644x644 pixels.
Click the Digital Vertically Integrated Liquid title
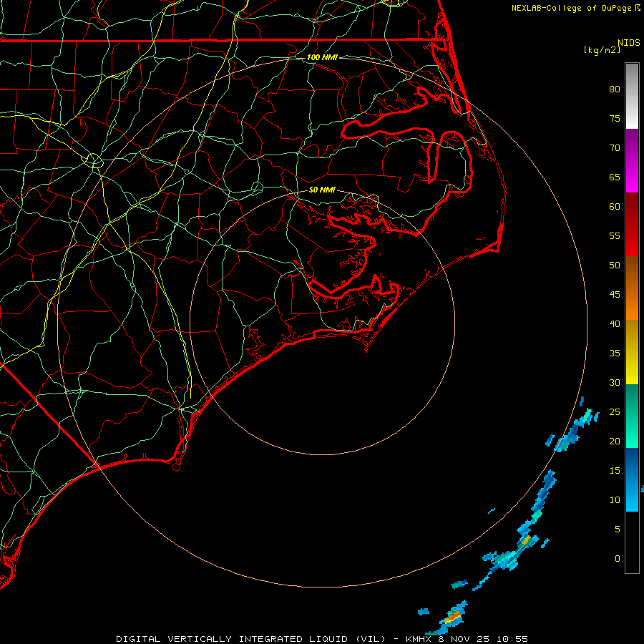pos(251,639)
